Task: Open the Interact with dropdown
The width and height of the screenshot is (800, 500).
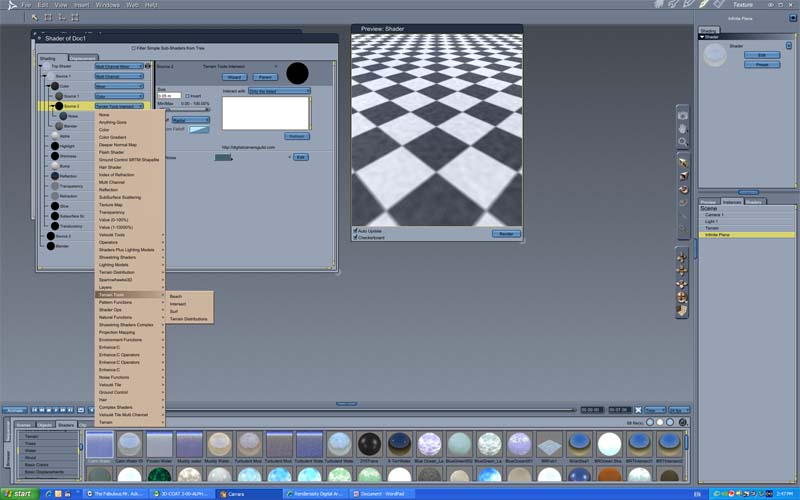Action: [279, 91]
